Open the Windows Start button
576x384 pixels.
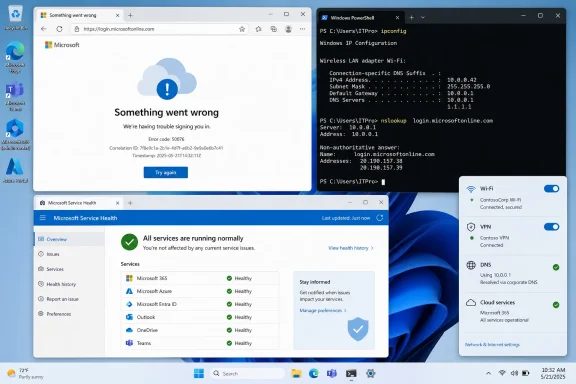tap(199, 373)
